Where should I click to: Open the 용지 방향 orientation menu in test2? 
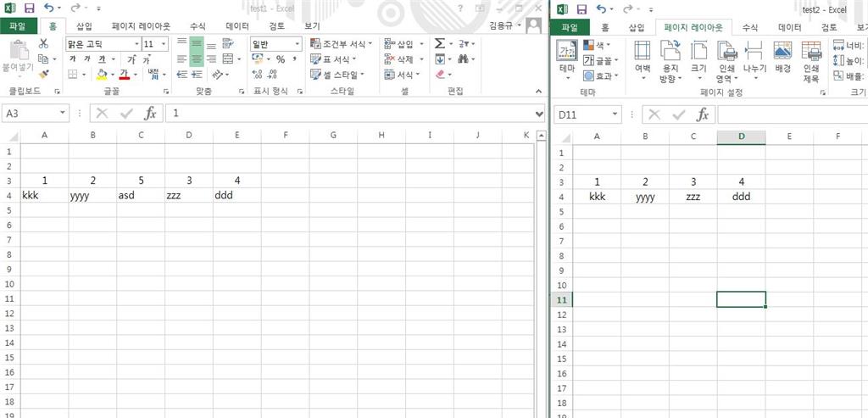coord(670,60)
